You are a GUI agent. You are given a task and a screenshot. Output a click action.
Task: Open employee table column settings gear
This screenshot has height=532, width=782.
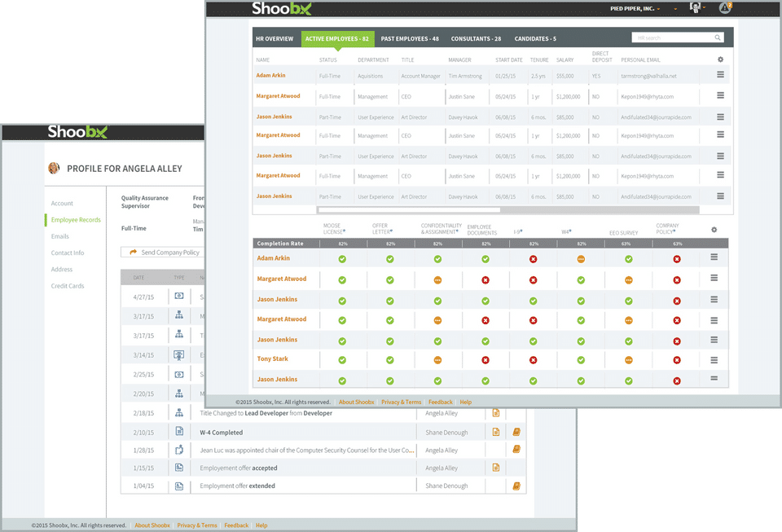coord(720,59)
